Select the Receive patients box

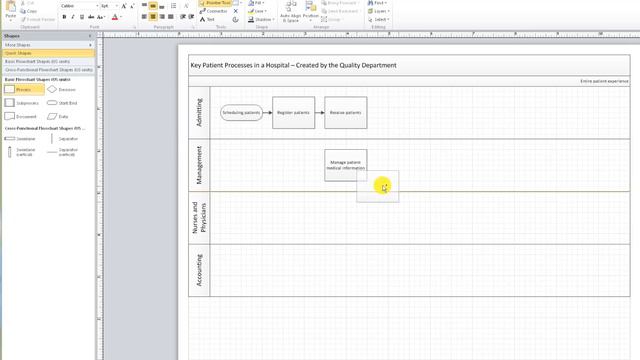[346, 113]
